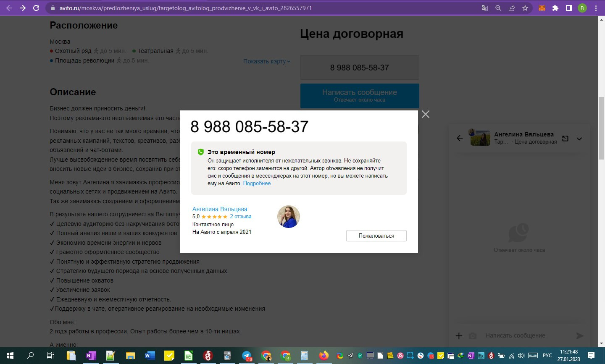
Task: Click the 'Пожаловаться' button
Action: pyautogui.click(x=376, y=236)
